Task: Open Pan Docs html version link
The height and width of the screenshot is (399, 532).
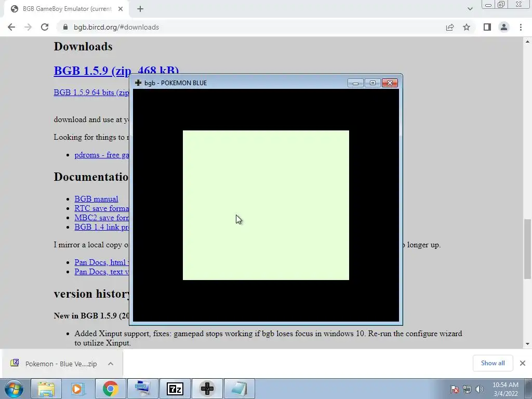Action: (x=102, y=262)
